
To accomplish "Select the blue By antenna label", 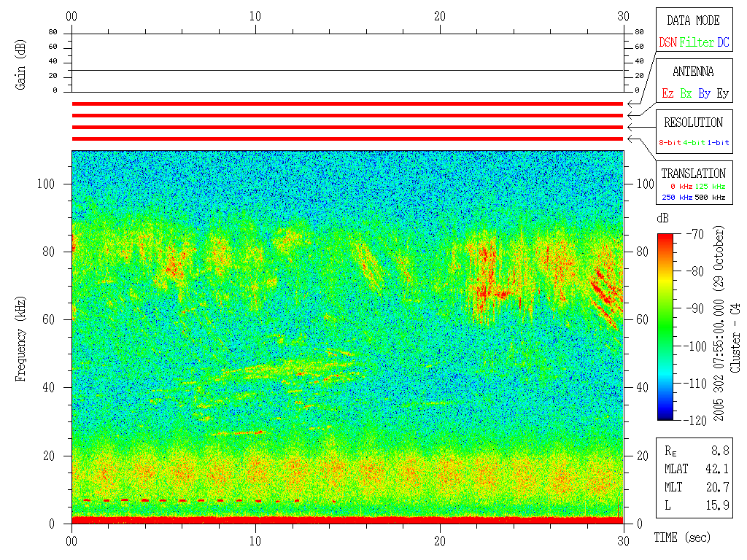I will click(x=704, y=93).
